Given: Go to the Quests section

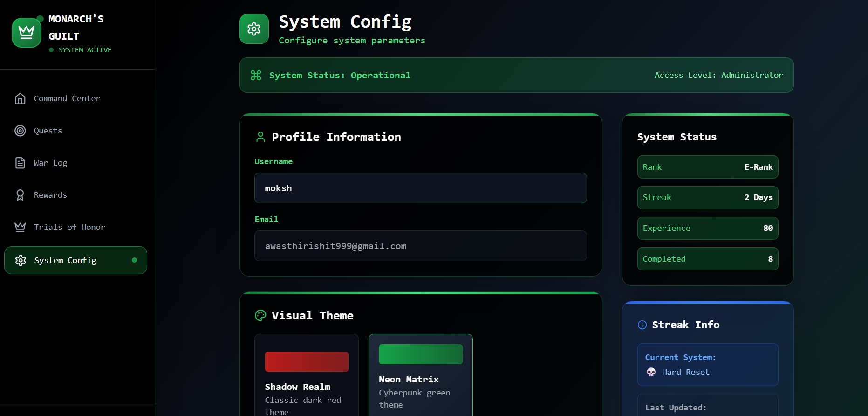Looking at the screenshot, I should click(x=75, y=131).
